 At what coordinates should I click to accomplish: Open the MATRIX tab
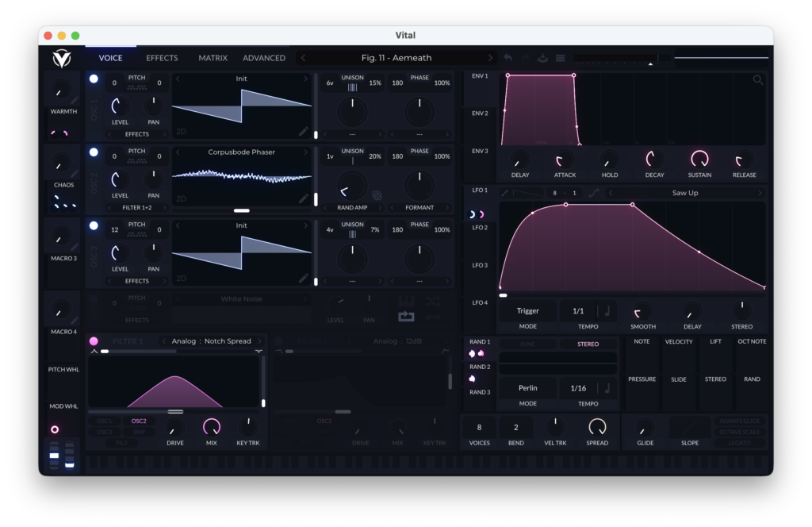click(213, 58)
